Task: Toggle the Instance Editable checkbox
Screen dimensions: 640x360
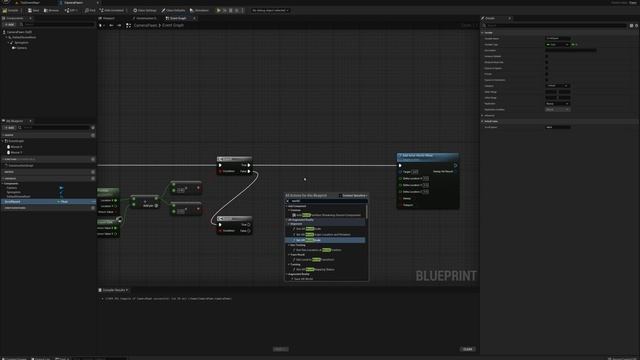Action: [547, 56]
